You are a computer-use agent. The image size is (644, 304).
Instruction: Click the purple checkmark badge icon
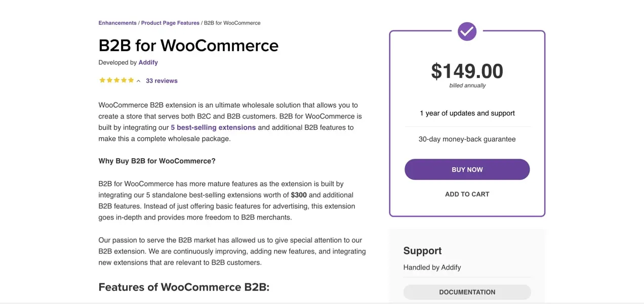(467, 31)
